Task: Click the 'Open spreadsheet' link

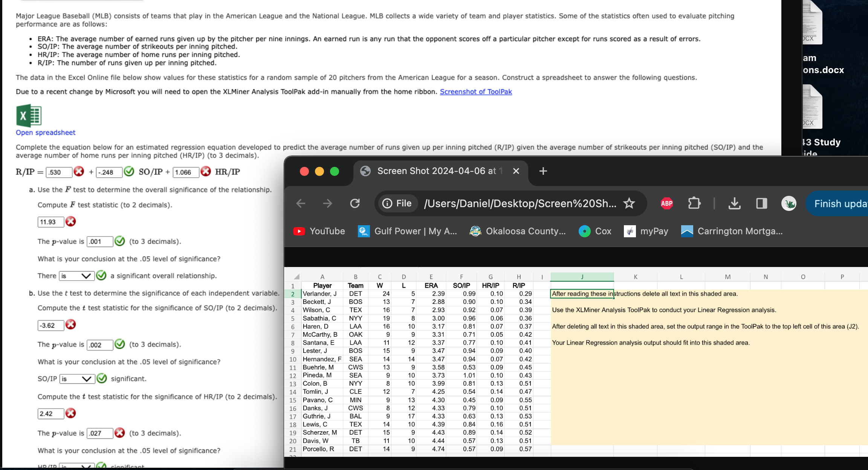Action: (x=45, y=132)
